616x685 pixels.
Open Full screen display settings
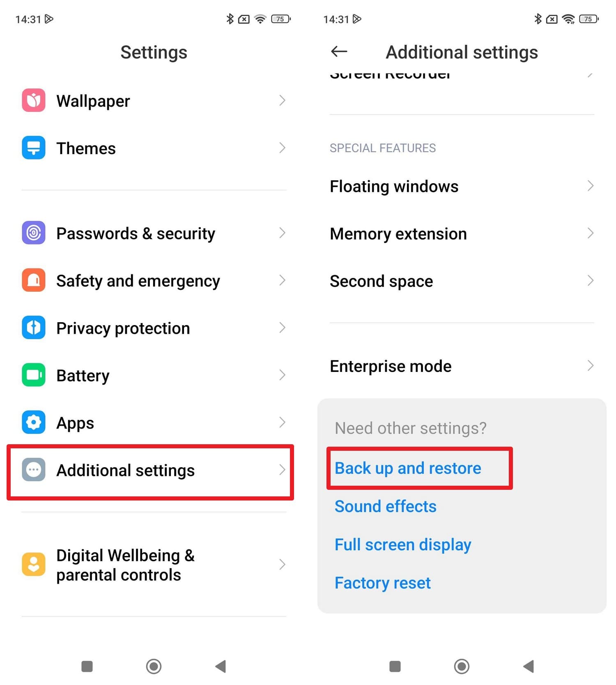click(x=402, y=544)
